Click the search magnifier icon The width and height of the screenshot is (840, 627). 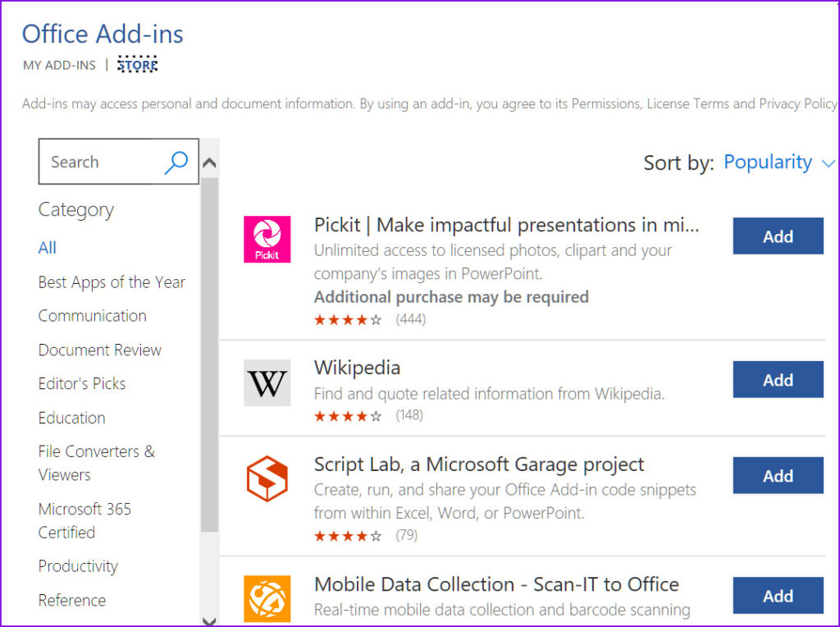pyautogui.click(x=175, y=162)
